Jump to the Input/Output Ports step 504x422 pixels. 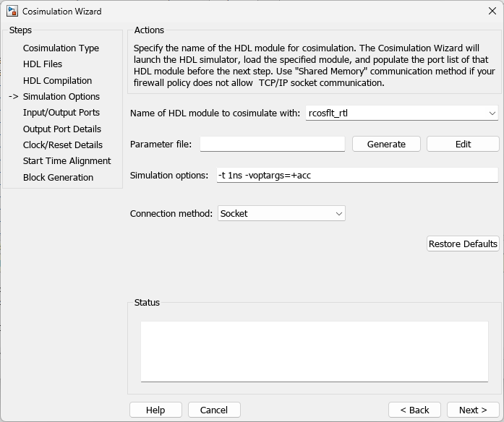point(61,113)
